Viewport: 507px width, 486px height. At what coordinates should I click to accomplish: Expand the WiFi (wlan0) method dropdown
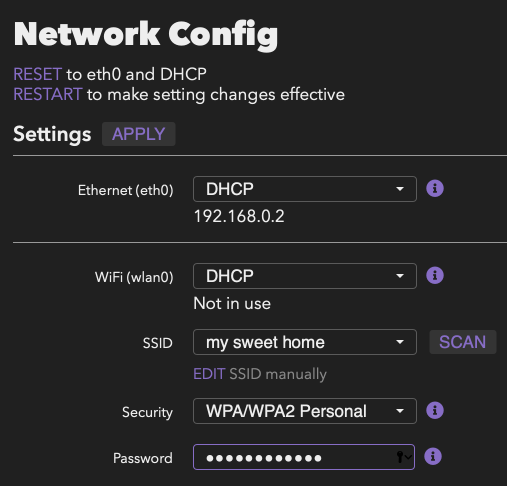click(x=305, y=276)
